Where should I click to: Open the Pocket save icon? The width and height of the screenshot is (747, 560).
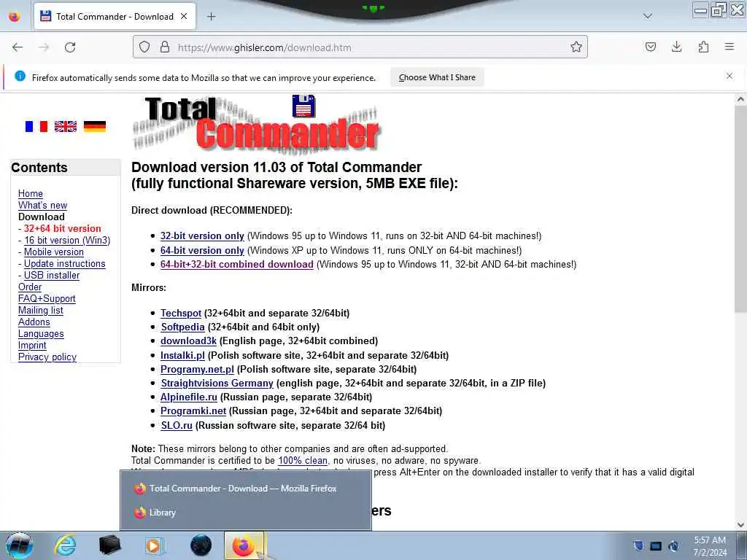(650, 47)
